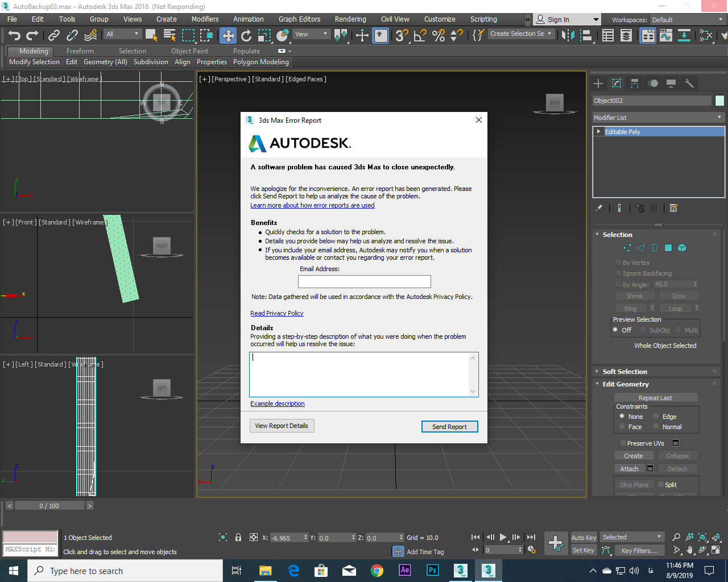
Task: Open the Graph Editors menu
Action: 300,19
